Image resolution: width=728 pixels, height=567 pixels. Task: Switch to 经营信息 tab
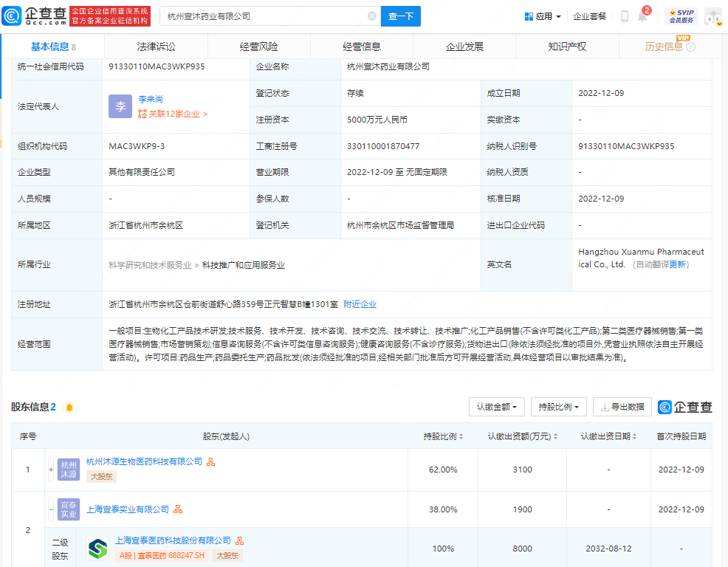click(362, 47)
